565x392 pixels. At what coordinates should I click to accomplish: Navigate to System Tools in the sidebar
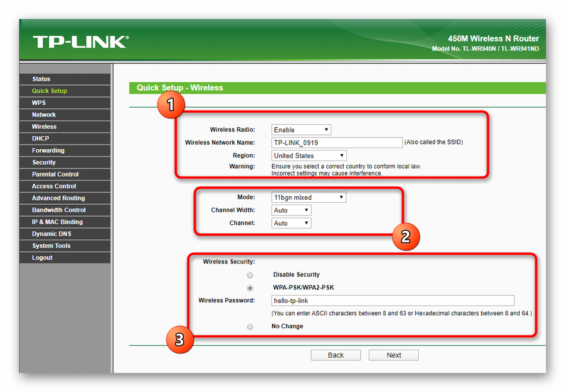pyautogui.click(x=51, y=246)
